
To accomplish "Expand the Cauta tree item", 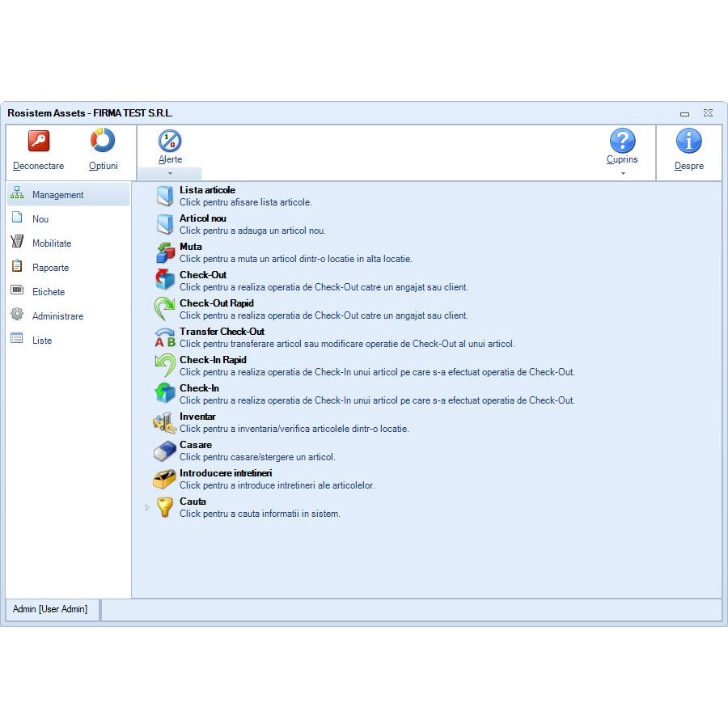I will [147, 507].
